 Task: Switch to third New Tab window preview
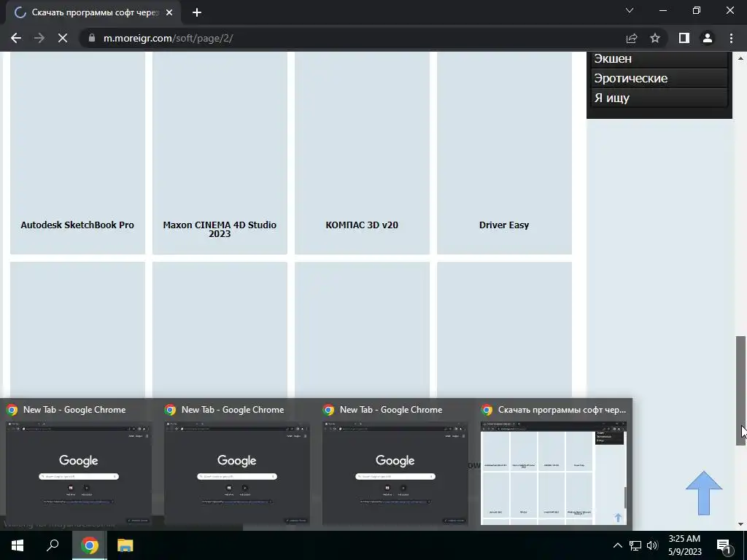tap(395, 465)
